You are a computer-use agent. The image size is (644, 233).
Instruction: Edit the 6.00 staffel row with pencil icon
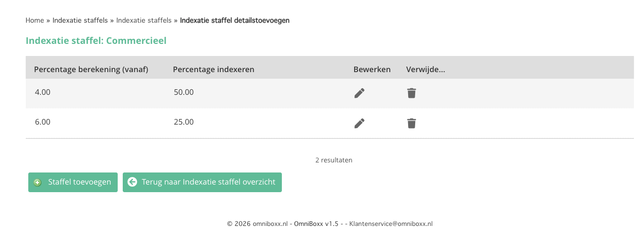[359, 123]
